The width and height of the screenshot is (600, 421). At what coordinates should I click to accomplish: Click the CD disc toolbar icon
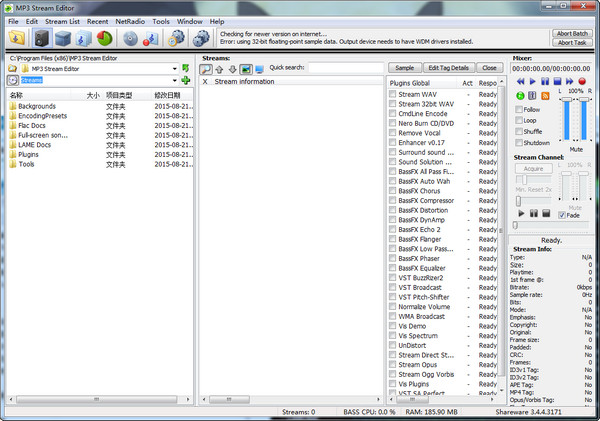(x=130, y=38)
